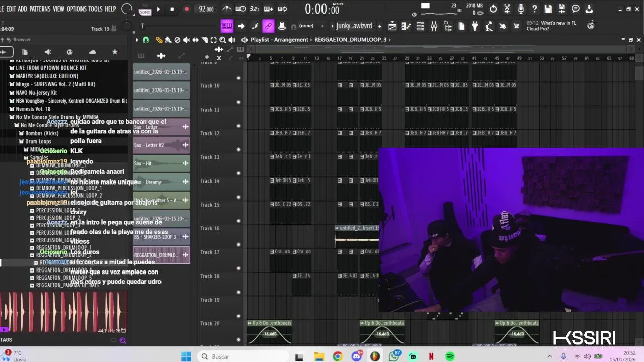Image resolution: width=644 pixels, height=362 pixels.
Task: Arm the red Record button
Action: [x=187, y=9]
